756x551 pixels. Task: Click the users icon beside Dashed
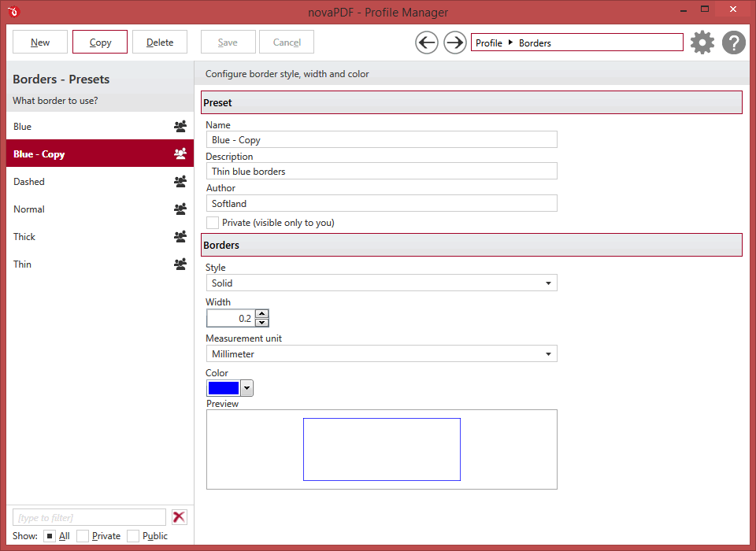pyautogui.click(x=180, y=181)
